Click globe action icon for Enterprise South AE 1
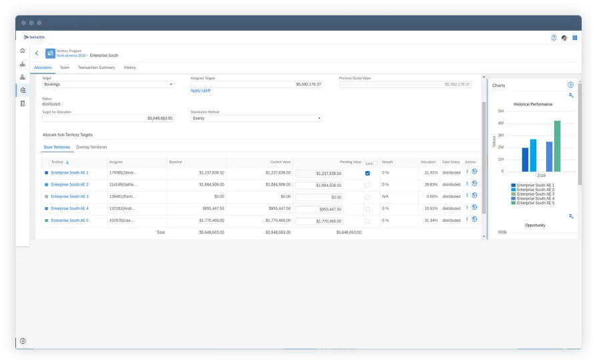The image size is (597, 364). 474,172
